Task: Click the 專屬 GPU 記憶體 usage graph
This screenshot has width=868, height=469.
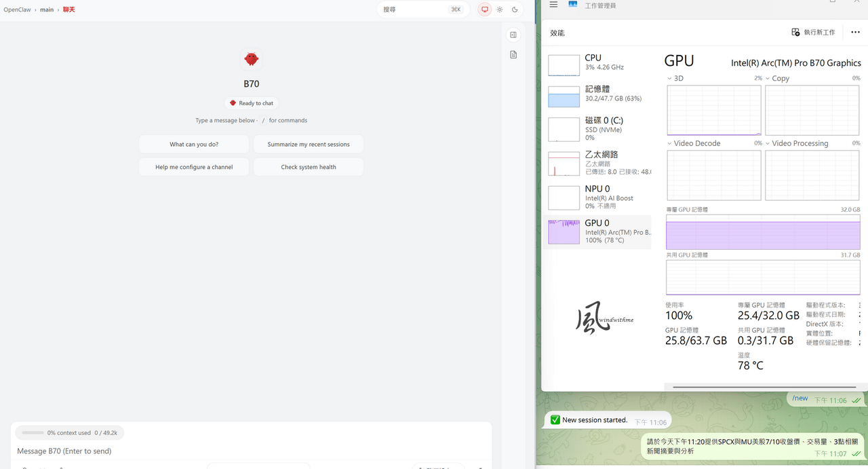Action: [763, 232]
